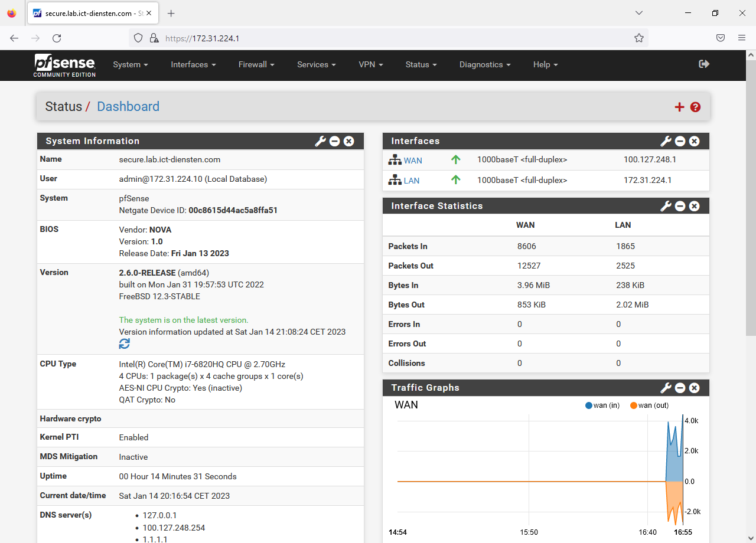Open a new browser tab
The width and height of the screenshot is (756, 543).
(171, 13)
